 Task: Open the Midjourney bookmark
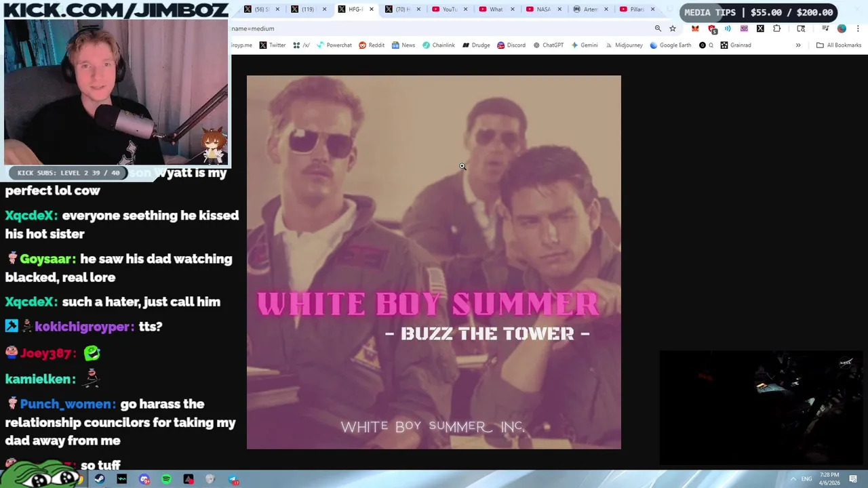point(624,45)
